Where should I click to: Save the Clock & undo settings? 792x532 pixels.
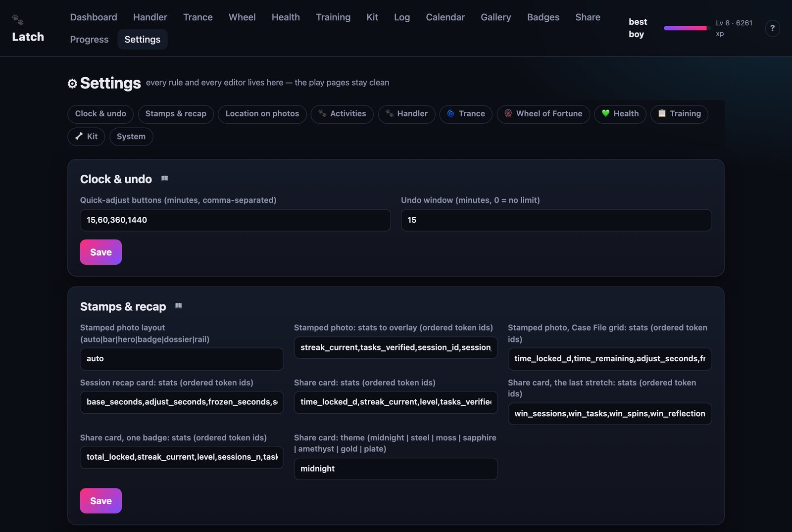coord(101,252)
